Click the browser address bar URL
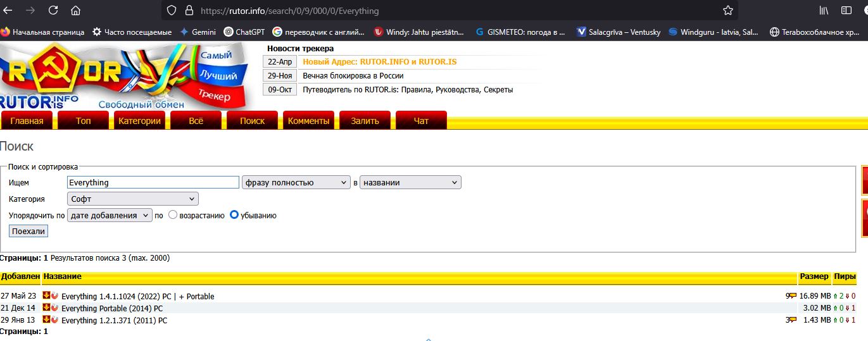 289,11
